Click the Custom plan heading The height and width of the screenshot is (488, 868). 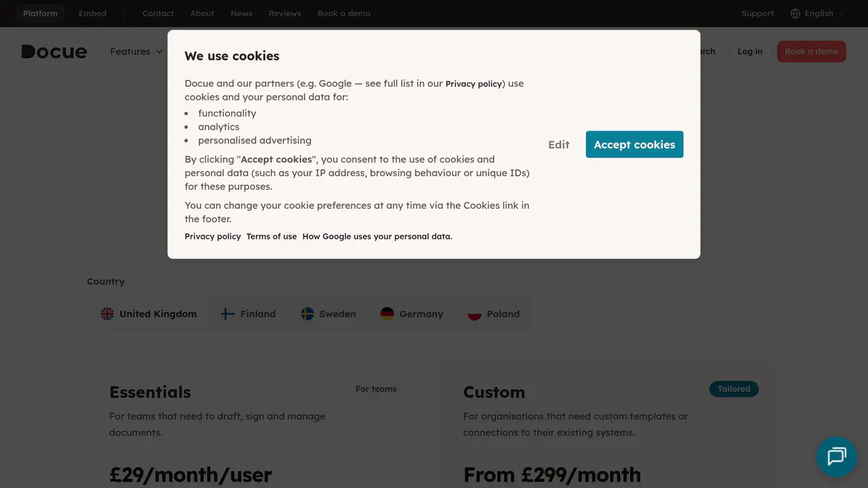coord(494,392)
